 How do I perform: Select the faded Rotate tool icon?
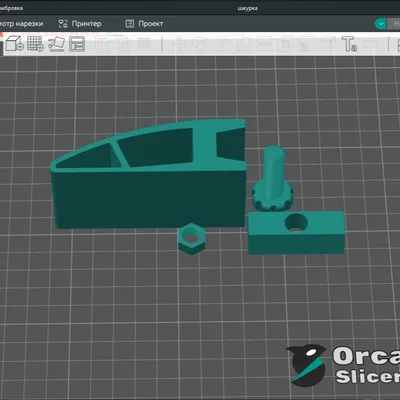pyautogui.click(x=201, y=44)
